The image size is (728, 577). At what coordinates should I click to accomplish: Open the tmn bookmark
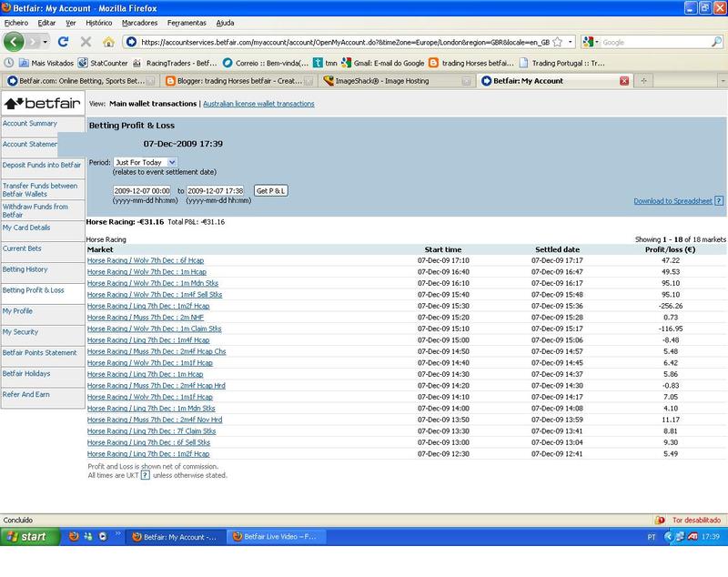(x=325, y=63)
